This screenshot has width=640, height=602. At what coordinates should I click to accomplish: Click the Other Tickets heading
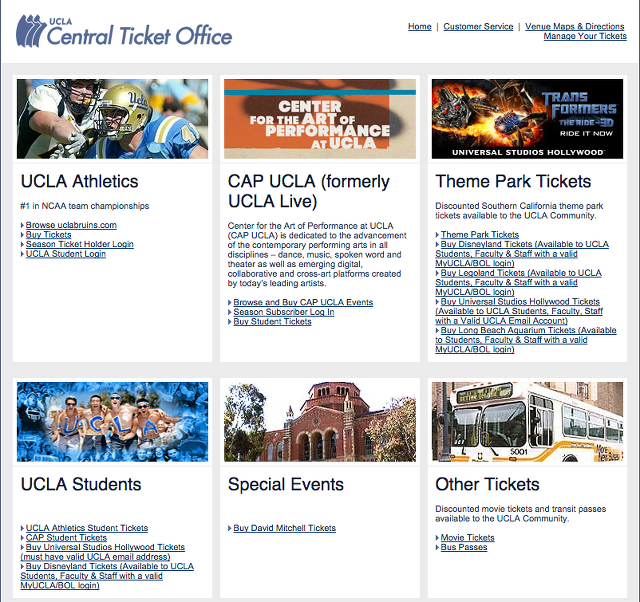tap(487, 484)
